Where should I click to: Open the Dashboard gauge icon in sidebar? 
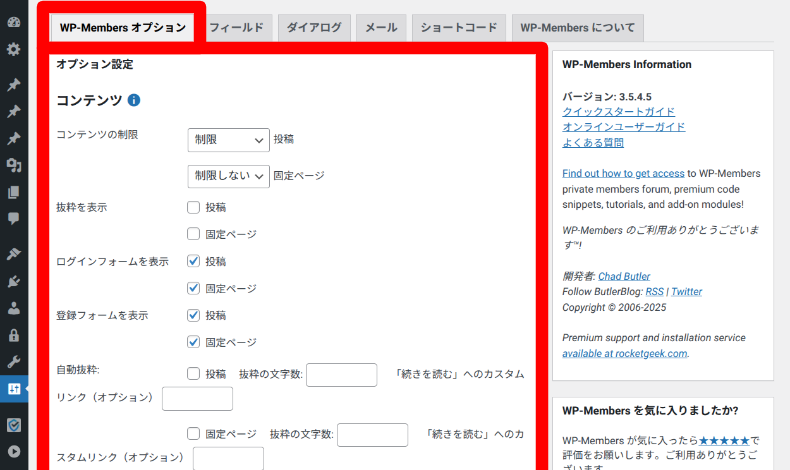tap(14, 22)
